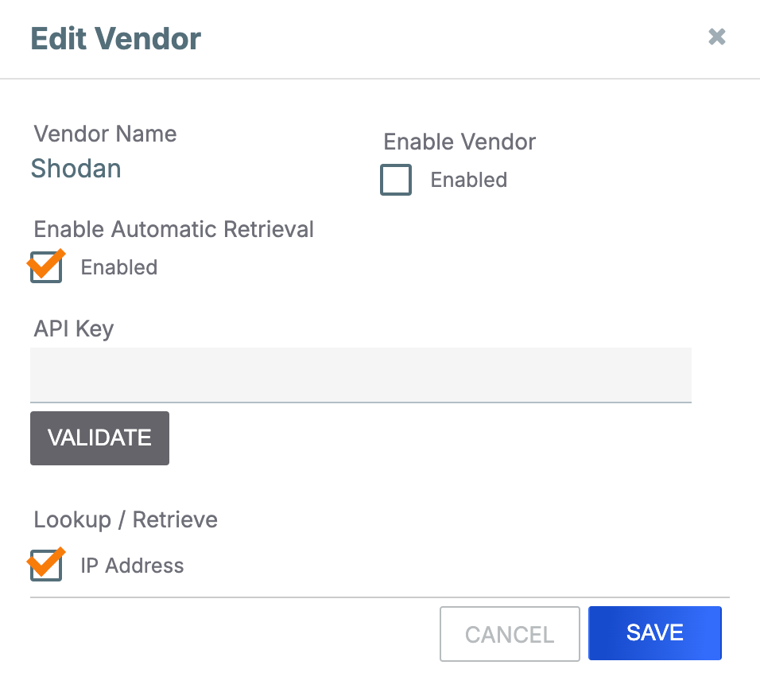Uncheck the Enable Automatic Retrieval checkbox

(46, 267)
